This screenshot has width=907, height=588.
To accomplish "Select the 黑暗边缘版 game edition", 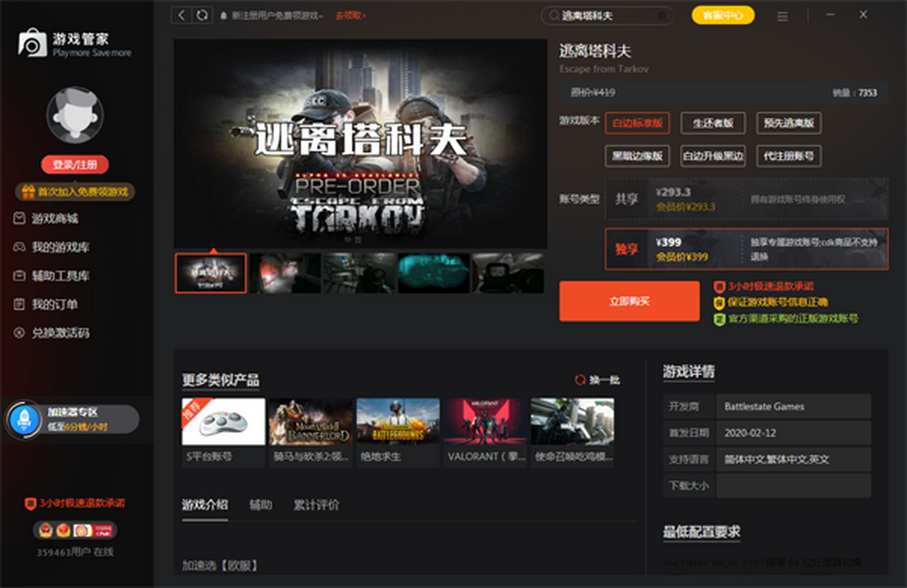I will click(x=637, y=156).
